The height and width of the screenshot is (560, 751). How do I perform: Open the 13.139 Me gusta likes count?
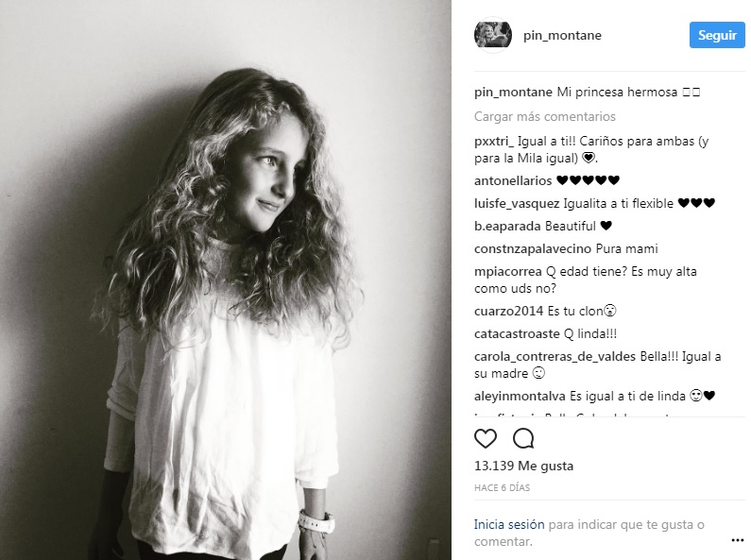tap(523, 466)
